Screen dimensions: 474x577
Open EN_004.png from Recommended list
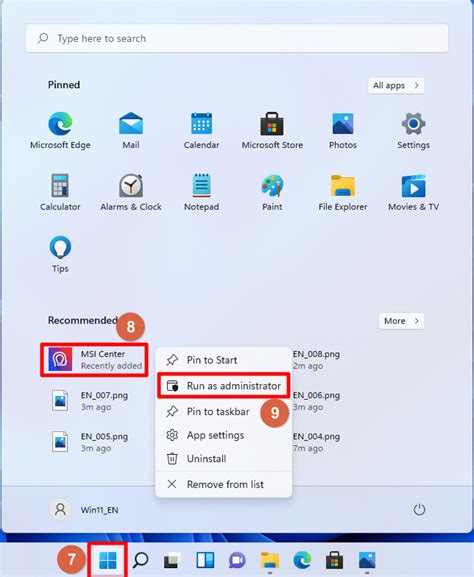coord(316,442)
